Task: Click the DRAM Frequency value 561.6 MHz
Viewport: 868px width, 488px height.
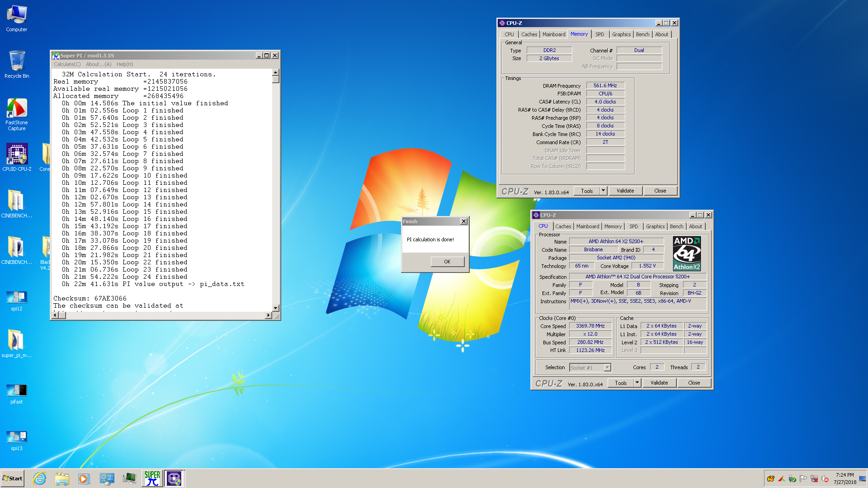Action: (605, 85)
